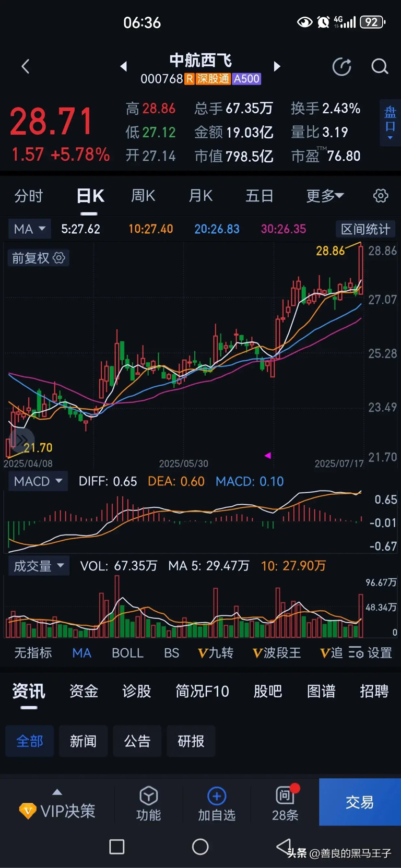Open the 股吧 section tab
Image resolution: width=401 pixels, height=868 pixels.
pos(268,691)
